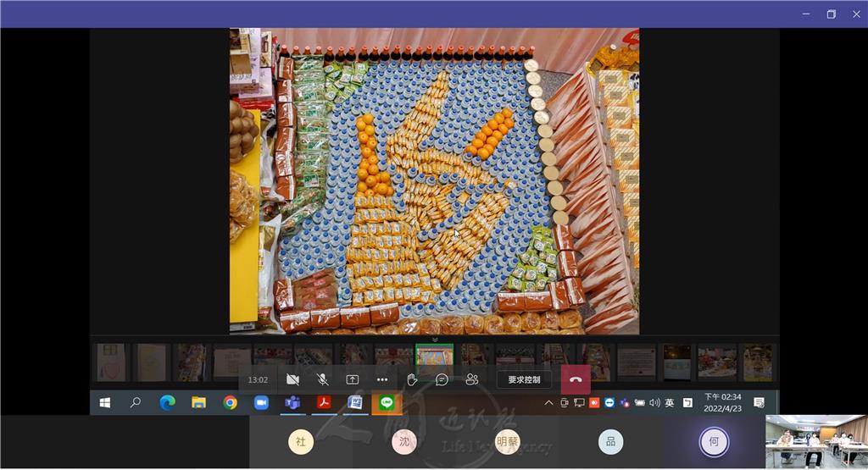Open the more actions ellipsis menu
Viewport: 868px width, 470px height.
tap(382, 379)
